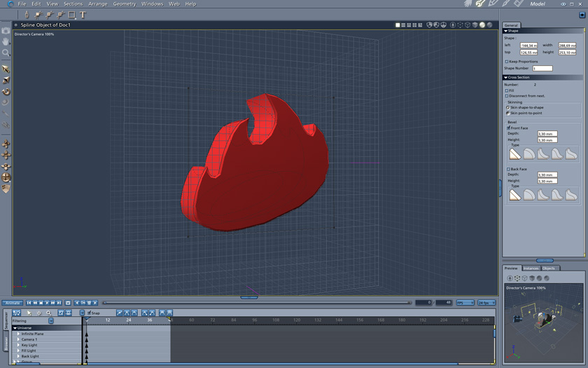Click the Animate button
The image size is (588, 368).
pyautogui.click(x=12, y=303)
